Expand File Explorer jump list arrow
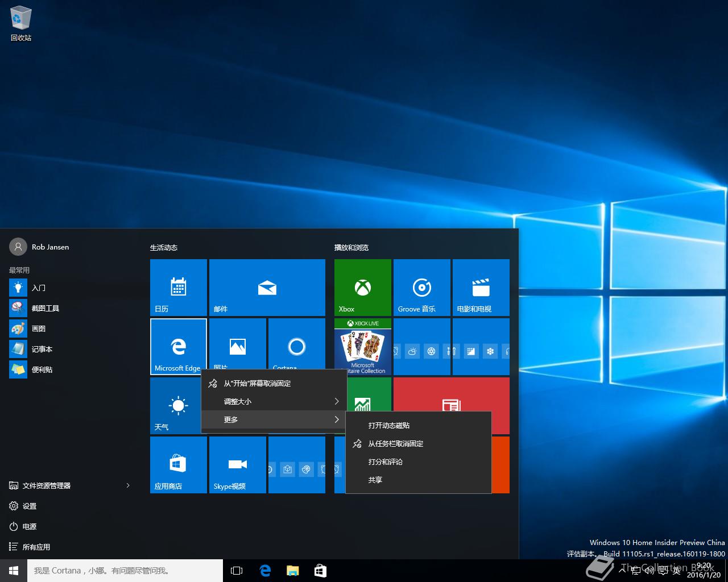This screenshot has width=728, height=582. 128,485
